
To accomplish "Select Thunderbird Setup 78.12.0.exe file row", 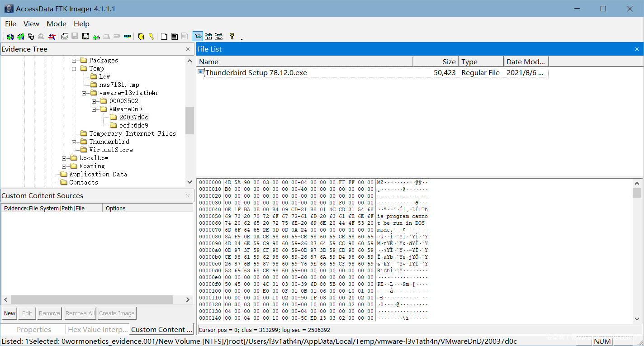I will [256, 73].
